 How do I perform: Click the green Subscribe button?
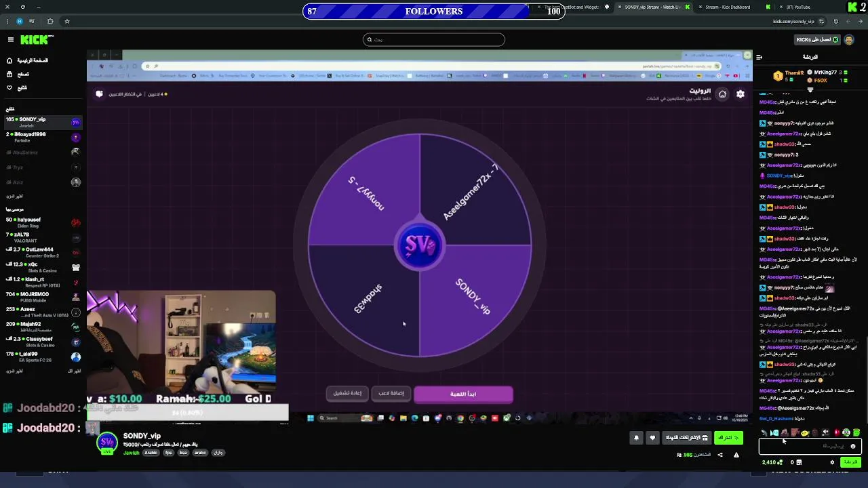click(728, 438)
